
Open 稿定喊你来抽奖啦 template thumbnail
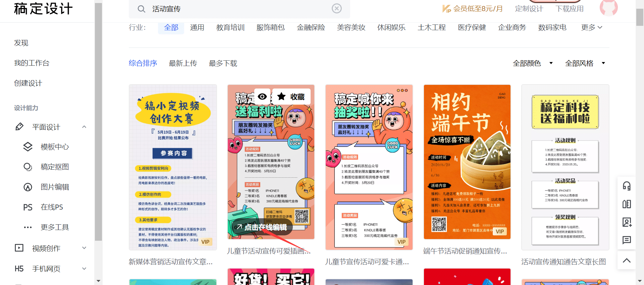[x=369, y=167]
